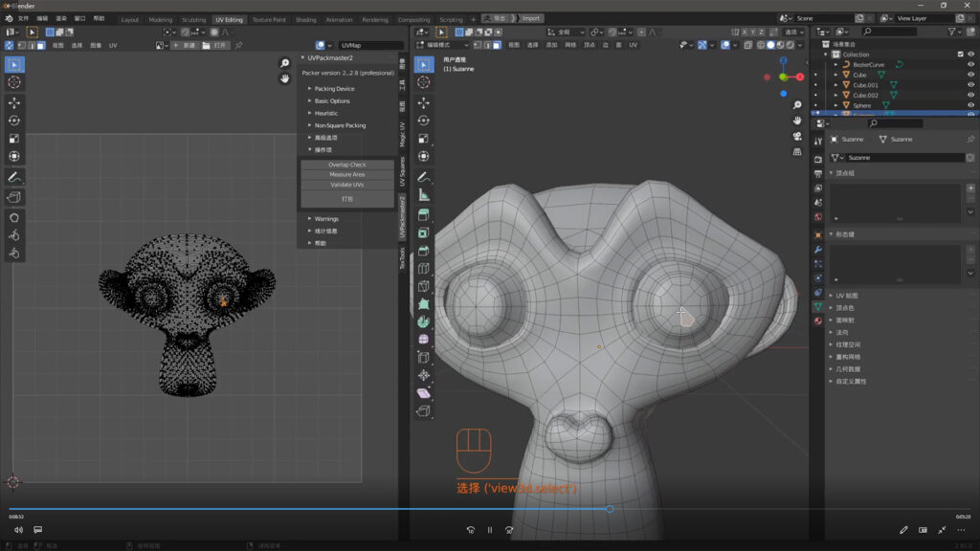Viewport: 980px width, 551px height.
Task: Click the Validate UVs button
Action: 346,184
